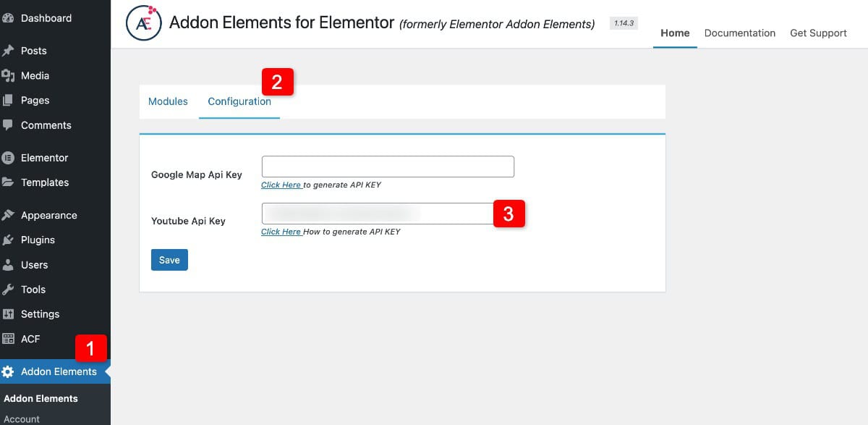Viewport: 868px width, 425px height.
Task: Select the highlighted Addon Elements menu item
Action: point(55,371)
